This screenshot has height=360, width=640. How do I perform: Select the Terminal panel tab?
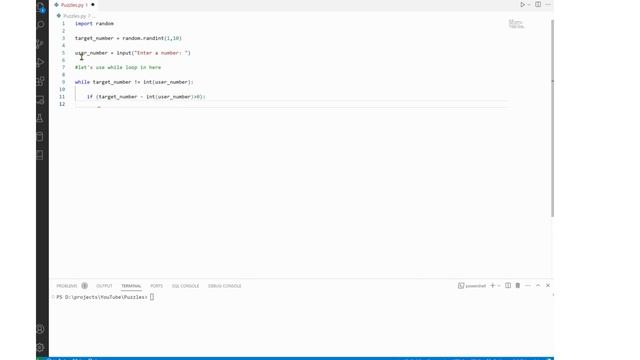131,286
